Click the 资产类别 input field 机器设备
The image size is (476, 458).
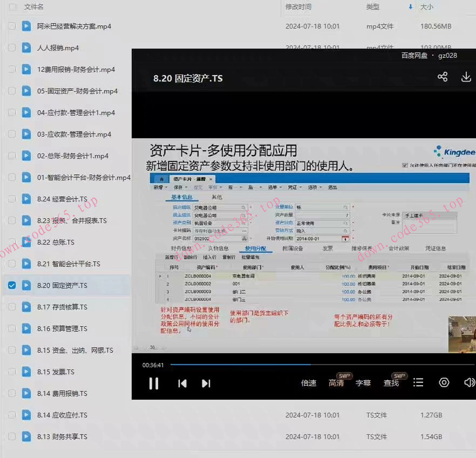coord(220,223)
